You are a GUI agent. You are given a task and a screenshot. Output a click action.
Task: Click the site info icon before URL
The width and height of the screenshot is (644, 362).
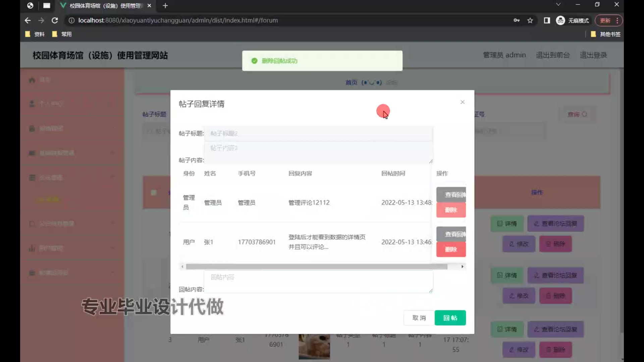(x=71, y=20)
